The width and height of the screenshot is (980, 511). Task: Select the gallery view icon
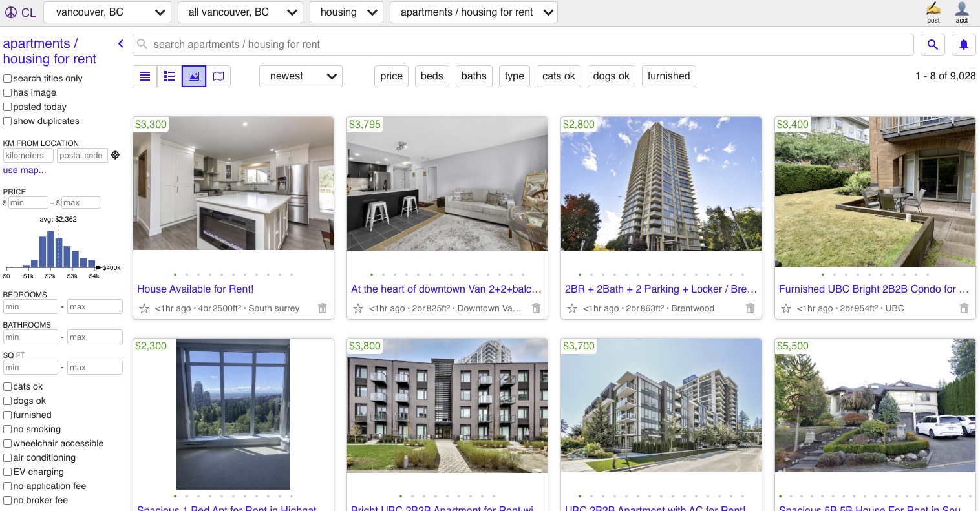[194, 76]
